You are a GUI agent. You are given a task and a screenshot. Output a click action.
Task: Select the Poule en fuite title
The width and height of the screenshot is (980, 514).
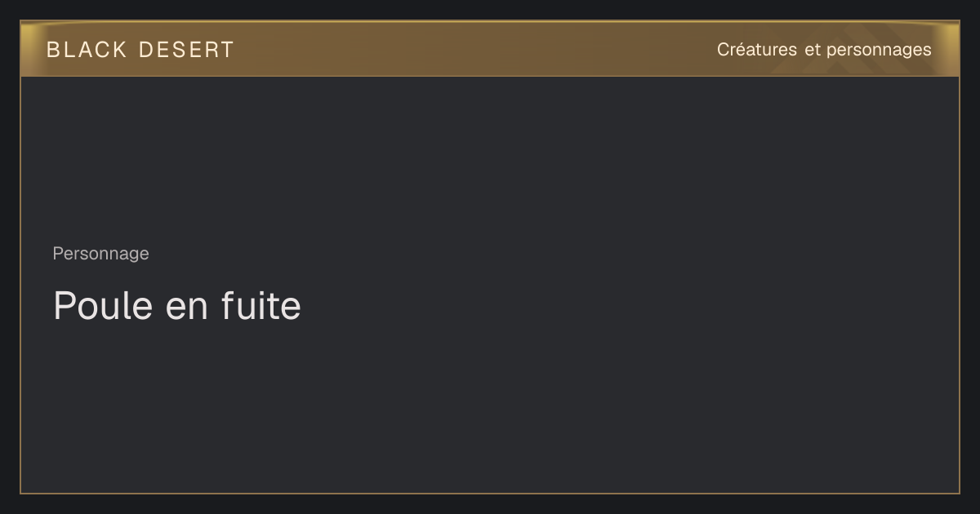pyautogui.click(x=177, y=306)
